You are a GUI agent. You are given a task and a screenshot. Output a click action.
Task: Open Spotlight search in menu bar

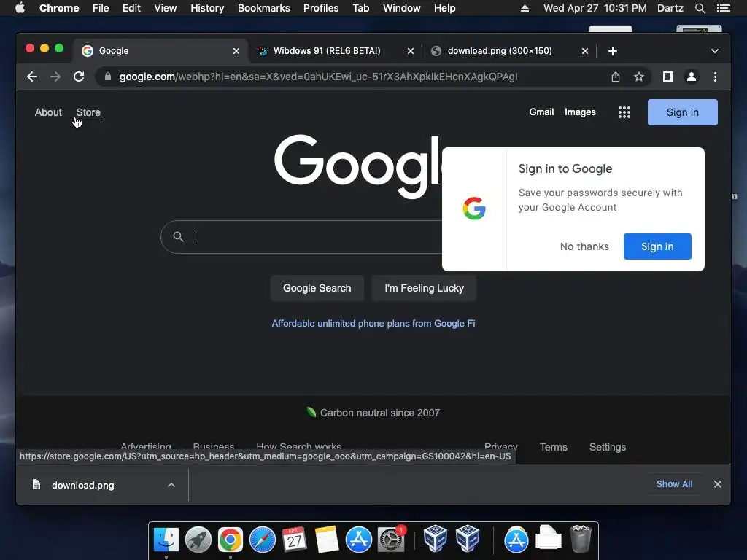[x=700, y=8]
